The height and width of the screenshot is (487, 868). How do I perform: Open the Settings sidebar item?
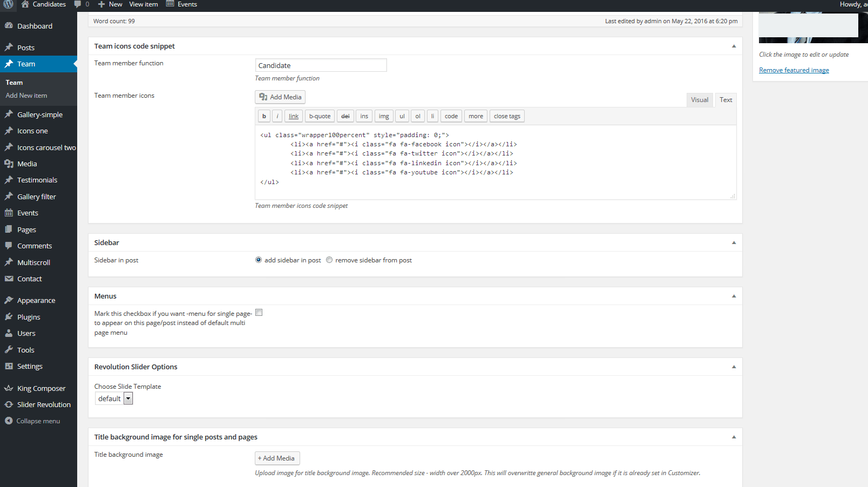pyautogui.click(x=30, y=366)
